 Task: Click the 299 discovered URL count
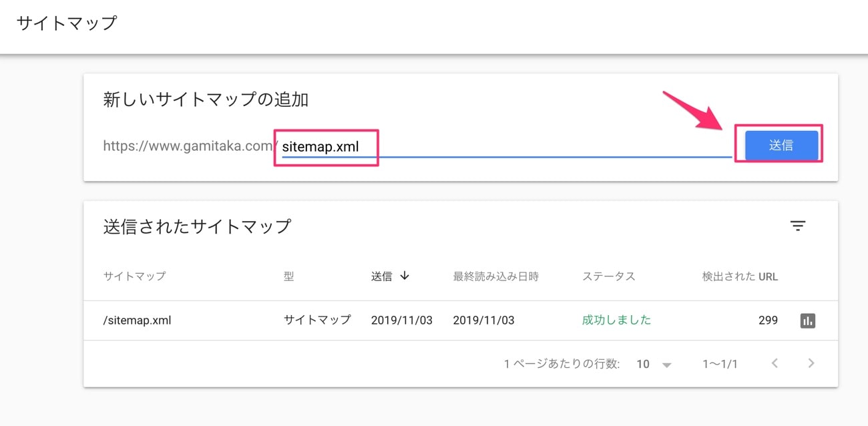click(x=768, y=321)
